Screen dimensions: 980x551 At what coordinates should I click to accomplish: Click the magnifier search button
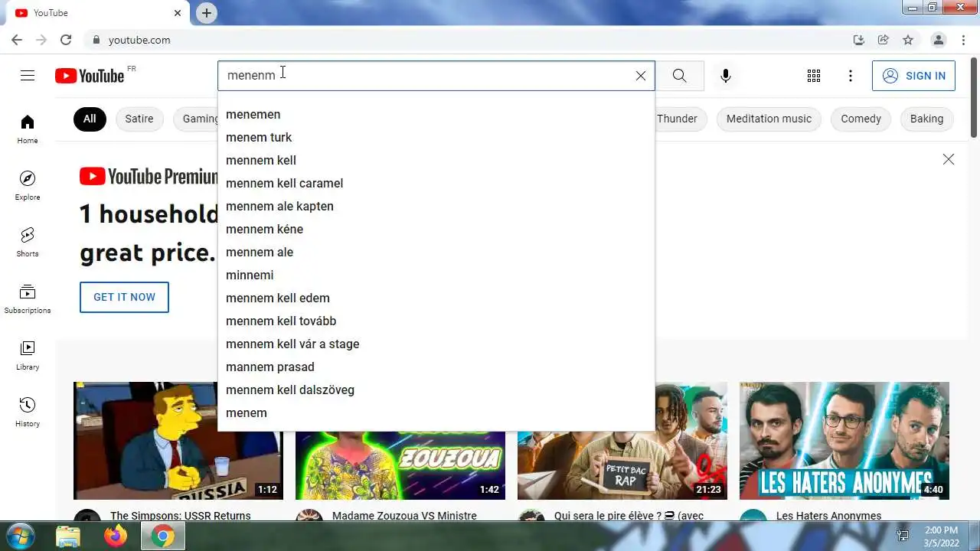(x=680, y=76)
